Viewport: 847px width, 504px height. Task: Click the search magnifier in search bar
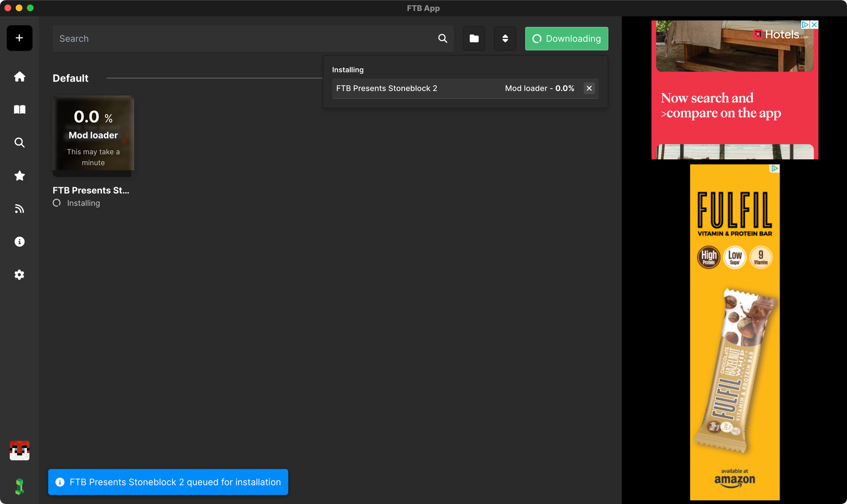click(x=443, y=38)
